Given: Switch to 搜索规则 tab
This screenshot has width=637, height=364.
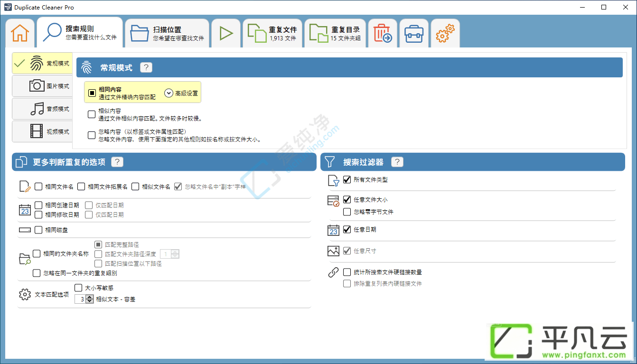Looking at the screenshot, I should tap(80, 33).
